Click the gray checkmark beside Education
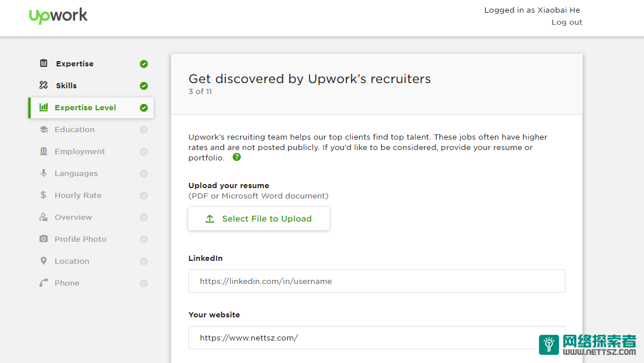 144,130
